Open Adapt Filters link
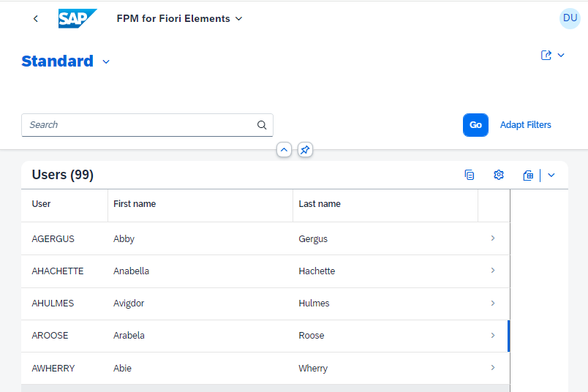 click(x=525, y=125)
